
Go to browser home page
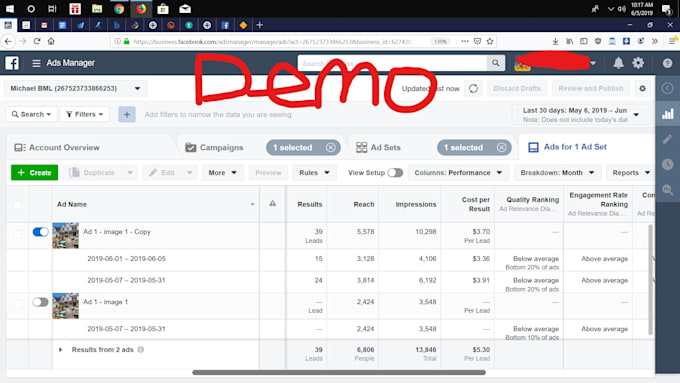point(51,41)
